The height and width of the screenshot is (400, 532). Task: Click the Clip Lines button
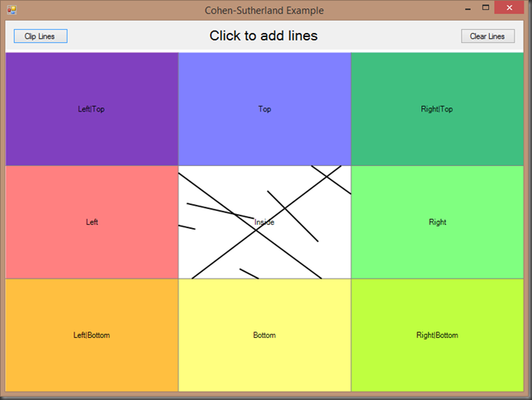40,36
